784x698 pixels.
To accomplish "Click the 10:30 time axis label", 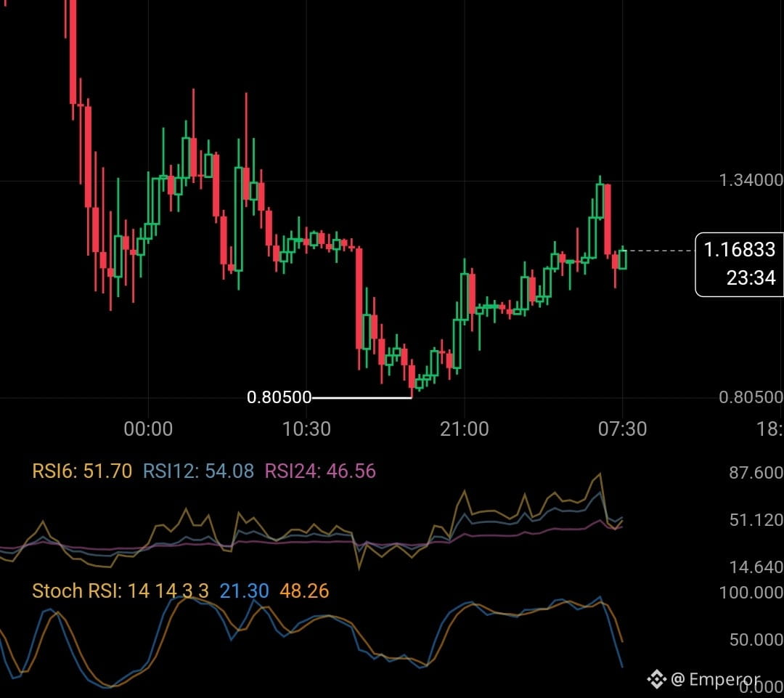I will point(306,429).
